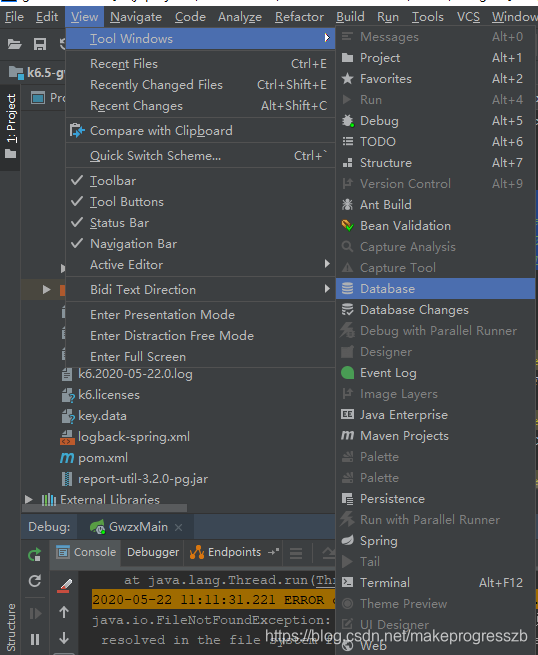The height and width of the screenshot is (655, 538).
Task: Click the Thread.run link in console
Action: click(x=325, y=580)
